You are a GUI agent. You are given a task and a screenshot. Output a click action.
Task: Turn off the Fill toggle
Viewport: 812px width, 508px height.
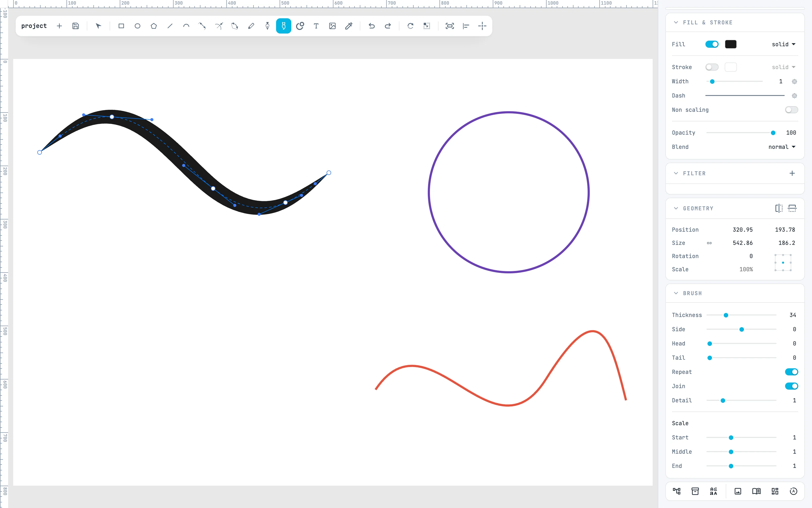click(x=712, y=44)
